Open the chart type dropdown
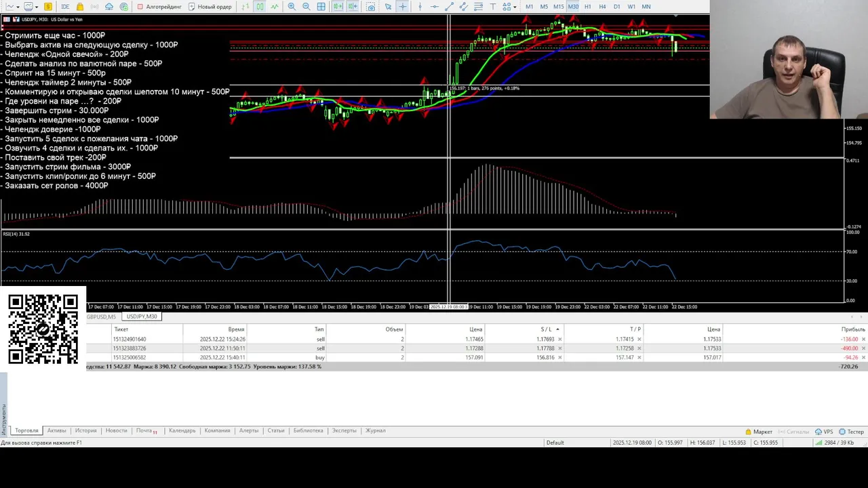The image size is (868, 488). [x=18, y=7]
